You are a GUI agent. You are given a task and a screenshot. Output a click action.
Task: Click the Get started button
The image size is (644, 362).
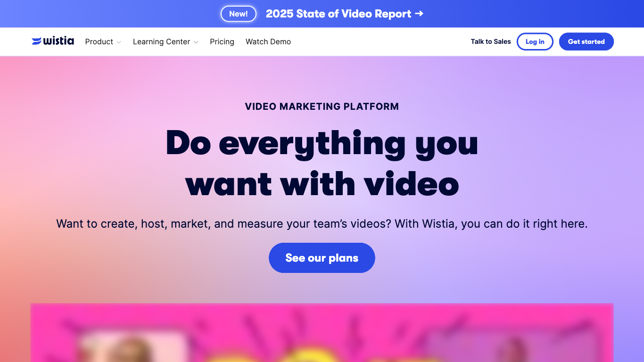click(x=586, y=41)
